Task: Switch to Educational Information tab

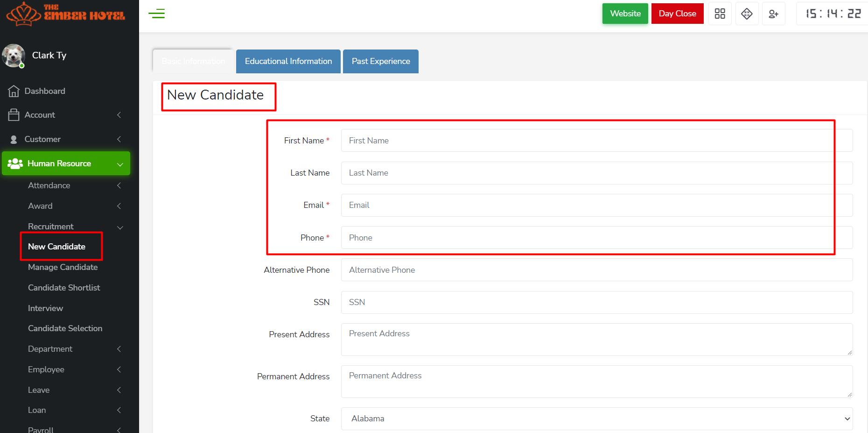Action: pyautogui.click(x=288, y=61)
